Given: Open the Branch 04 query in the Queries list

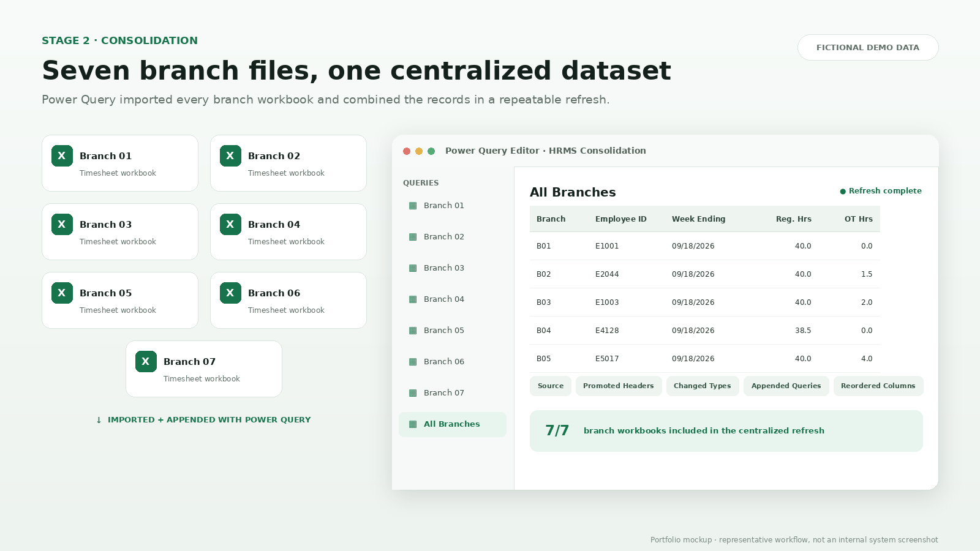Looking at the screenshot, I should pyautogui.click(x=453, y=299).
